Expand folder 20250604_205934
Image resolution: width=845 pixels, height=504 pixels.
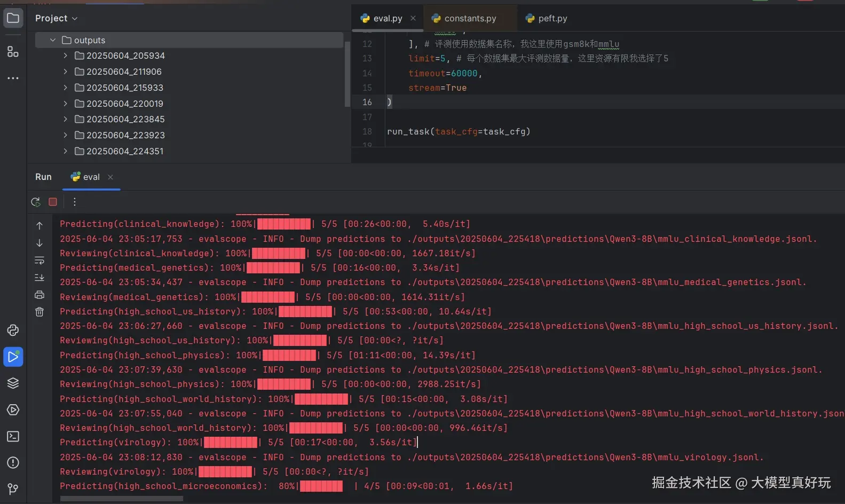tap(65, 56)
